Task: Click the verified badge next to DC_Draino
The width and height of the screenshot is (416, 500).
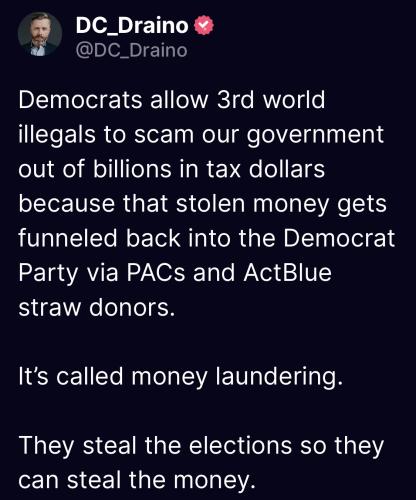Action: coord(203,26)
